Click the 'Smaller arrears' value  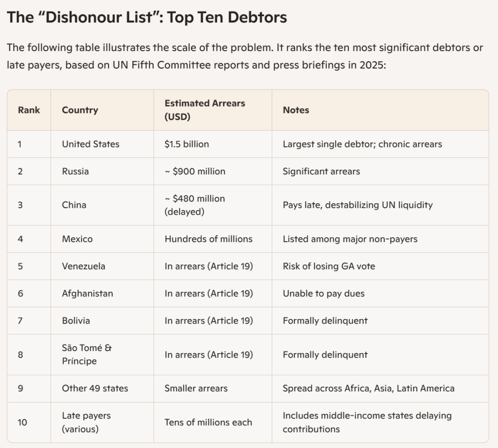196,389
